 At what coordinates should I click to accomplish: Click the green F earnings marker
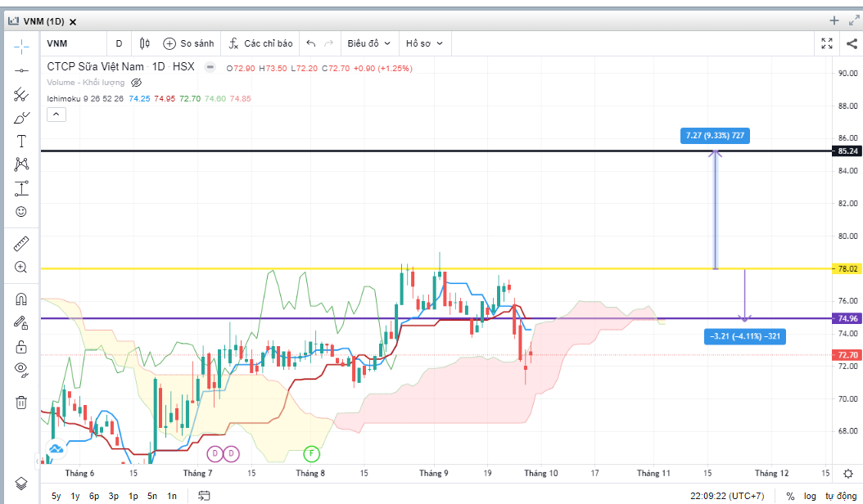(311, 454)
